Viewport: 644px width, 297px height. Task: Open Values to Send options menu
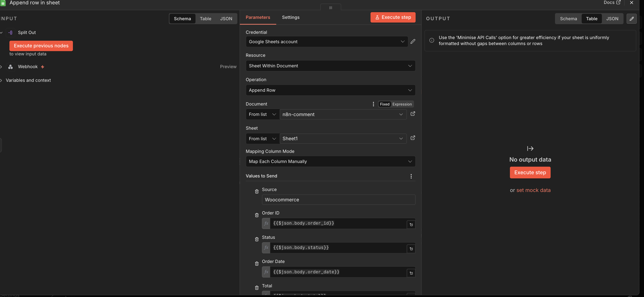(411, 176)
